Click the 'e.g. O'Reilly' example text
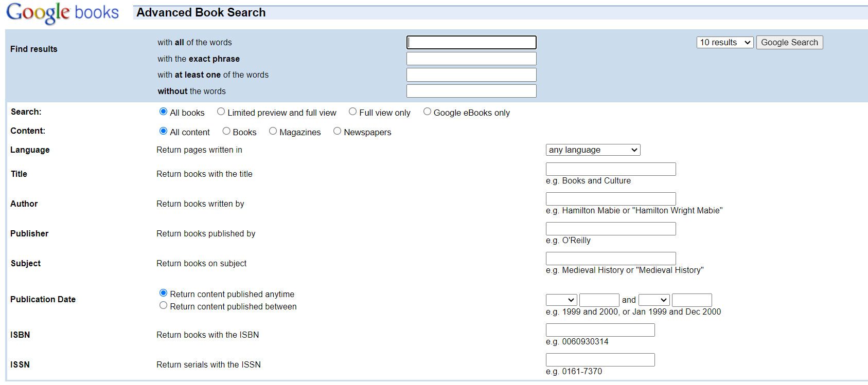 (x=568, y=240)
